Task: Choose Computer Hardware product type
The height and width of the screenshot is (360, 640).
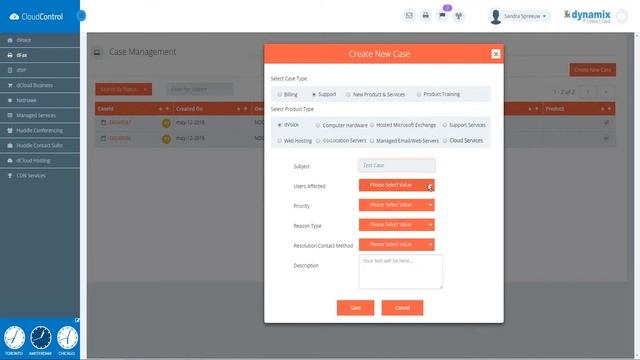Action: coord(318,125)
